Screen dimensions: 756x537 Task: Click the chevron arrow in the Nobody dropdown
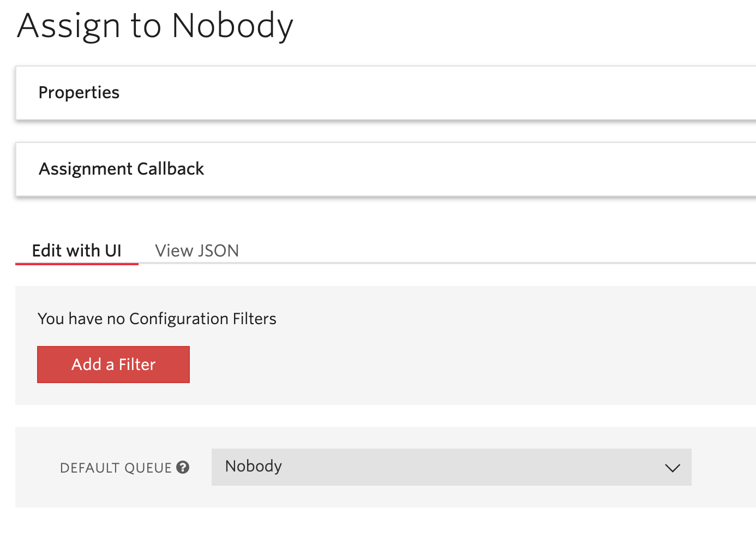[673, 468]
